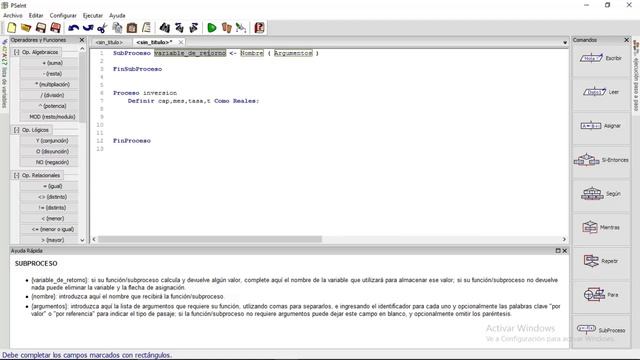
Task: Undo the last action
Action: click(73, 28)
